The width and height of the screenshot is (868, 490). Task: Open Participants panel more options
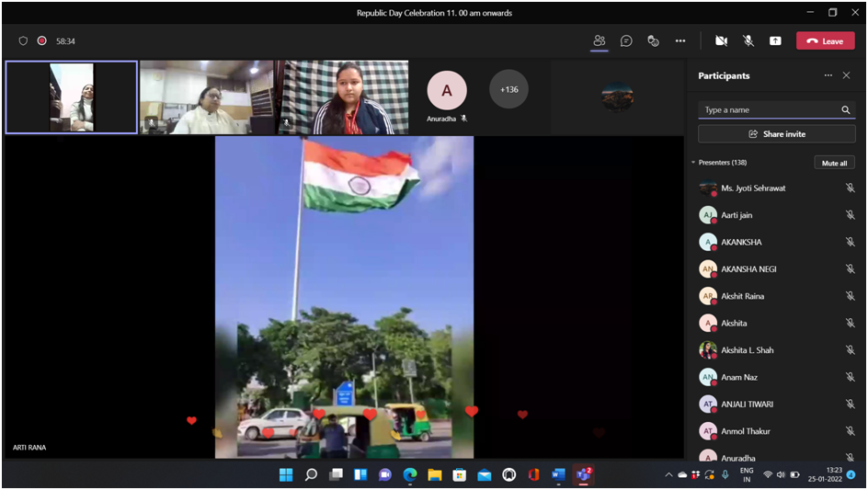tap(828, 75)
